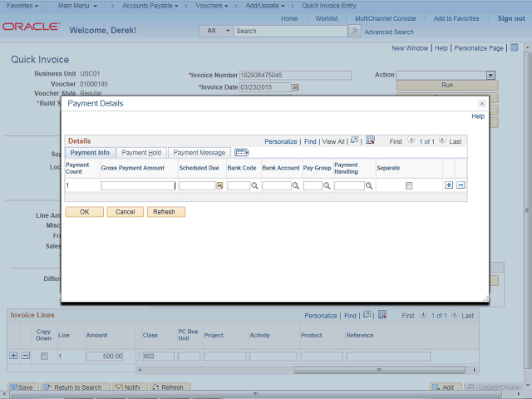Click the Gross Payment Amount field
This screenshot has width=532, height=399.
(x=138, y=186)
